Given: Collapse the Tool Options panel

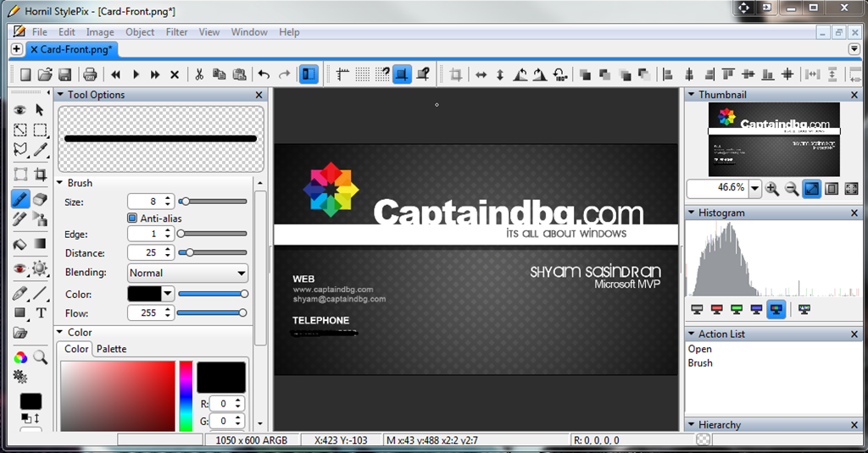Looking at the screenshot, I should [60, 95].
